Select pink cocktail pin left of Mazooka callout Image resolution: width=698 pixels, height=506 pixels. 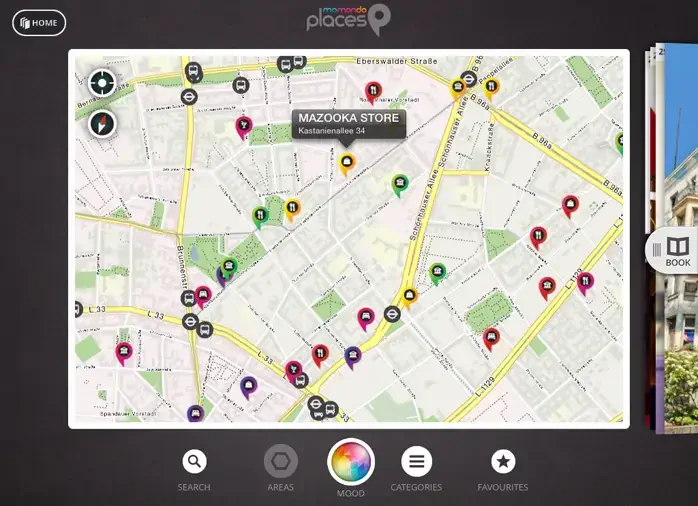243,127
